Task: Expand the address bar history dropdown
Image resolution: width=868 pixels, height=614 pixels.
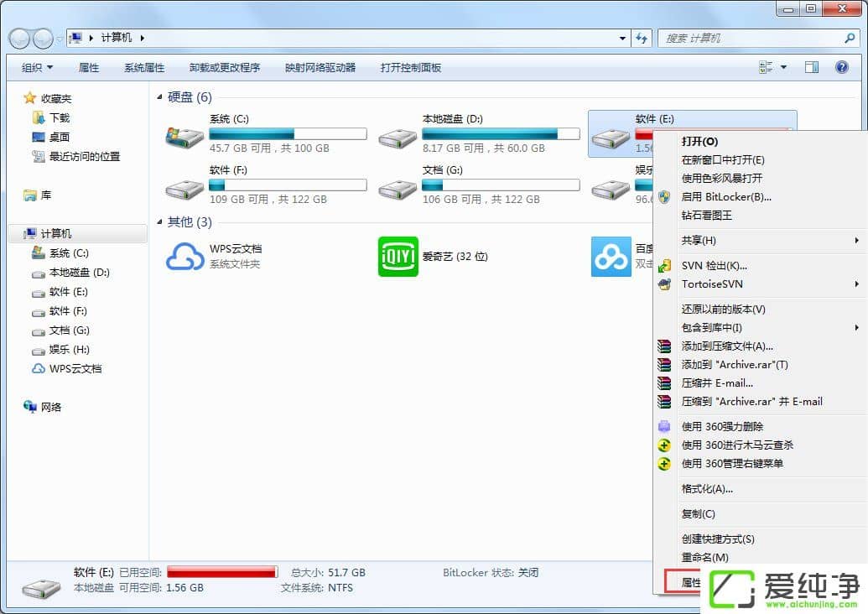Action: [621, 38]
